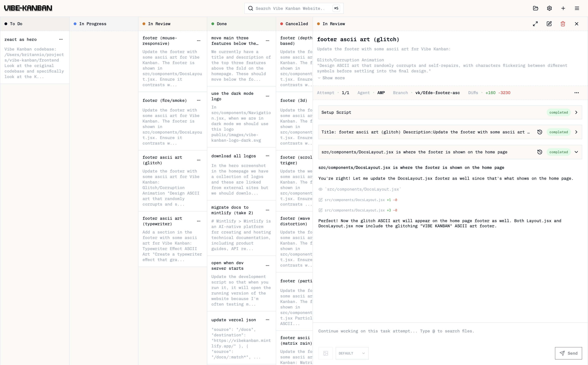This screenshot has height=365, width=588.
Task: Open history on the DocsLayout.jsx completed row
Action: pos(540,152)
